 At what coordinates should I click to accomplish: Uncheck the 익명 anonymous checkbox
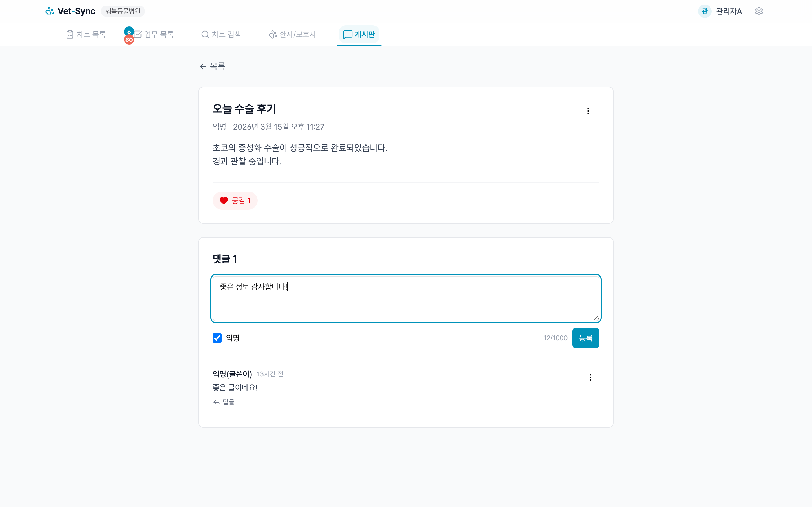coord(217,338)
